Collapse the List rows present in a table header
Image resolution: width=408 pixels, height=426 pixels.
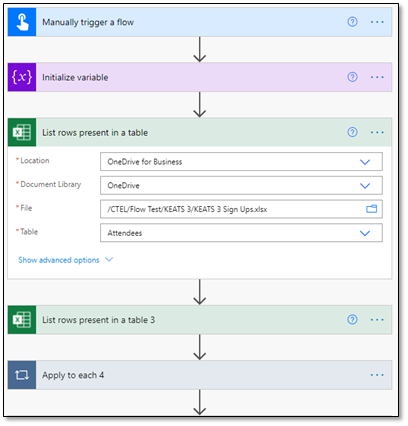point(200,132)
